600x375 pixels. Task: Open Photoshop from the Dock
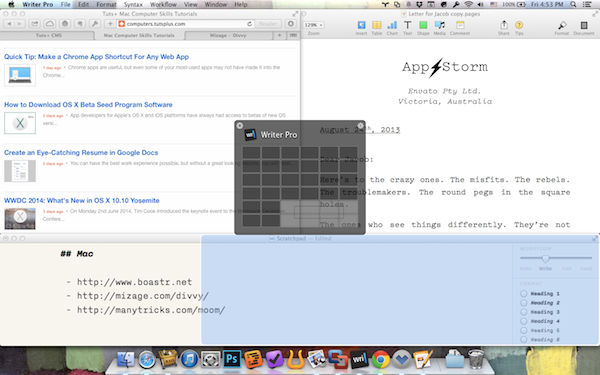click(x=232, y=359)
